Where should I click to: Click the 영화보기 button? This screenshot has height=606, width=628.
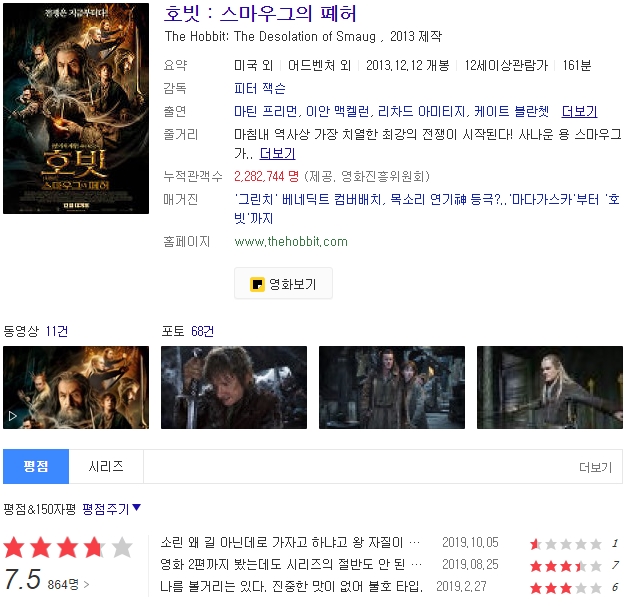[x=283, y=284]
